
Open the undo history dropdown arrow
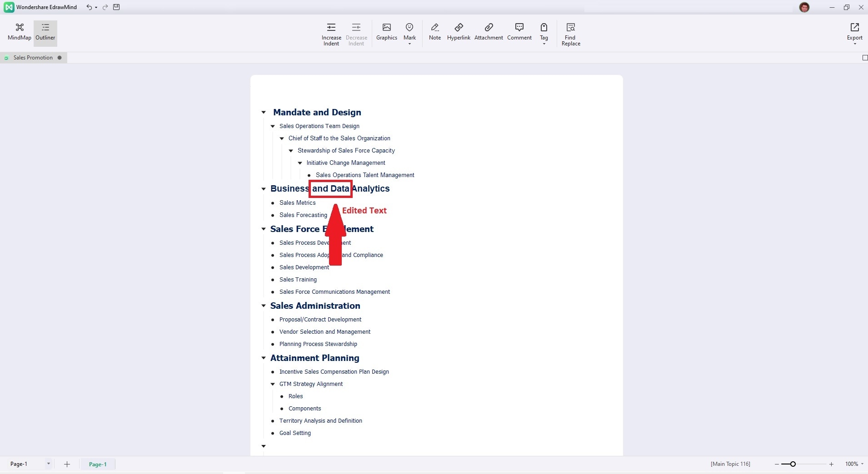[x=96, y=7]
